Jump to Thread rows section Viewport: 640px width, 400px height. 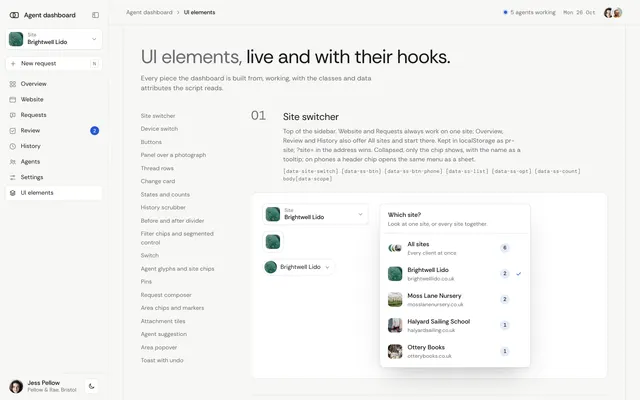[x=157, y=168]
